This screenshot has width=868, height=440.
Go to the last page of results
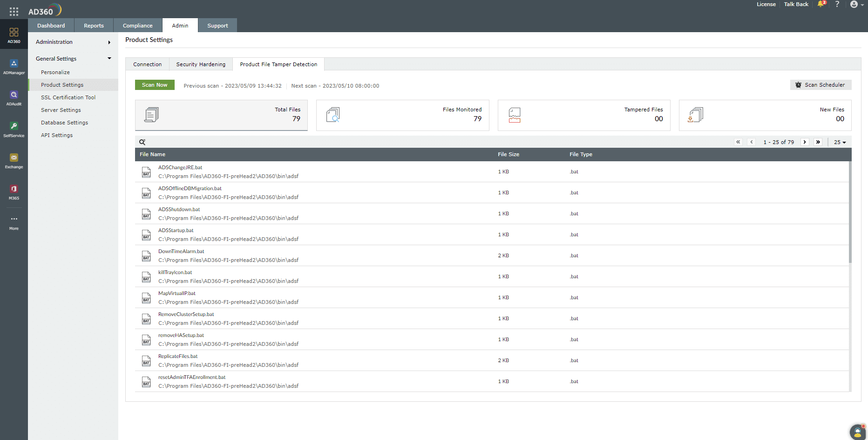click(818, 142)
